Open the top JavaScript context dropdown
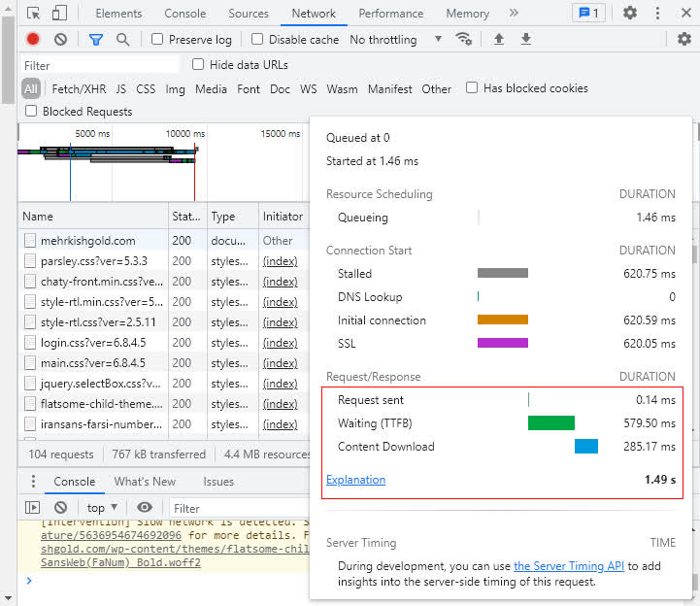Image resolution: width=700 pixels, height=606 pixels. coord(102,508)
